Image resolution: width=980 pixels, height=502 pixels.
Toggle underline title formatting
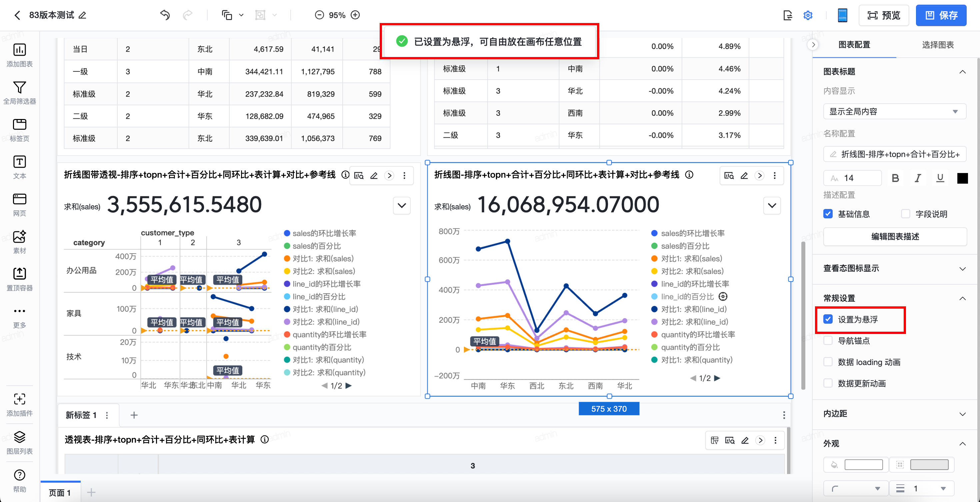(940, 178)
